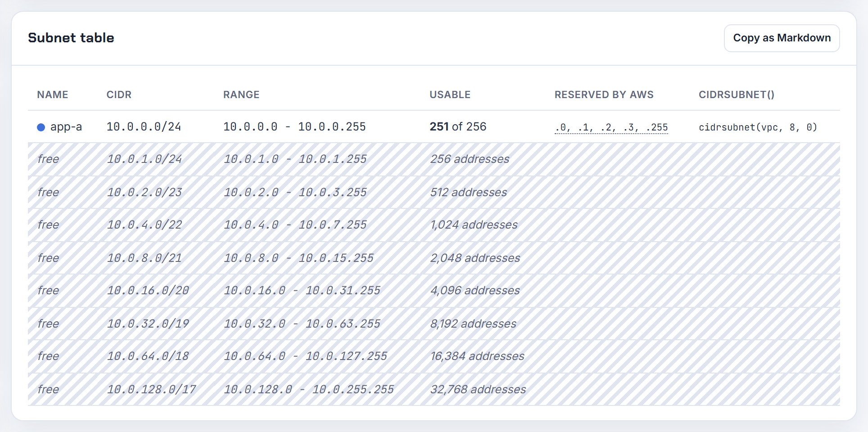
Task: Select the free 10.0.32.0/19 CIDR cell
Action: pyautogui.click(x=148, y=324)
